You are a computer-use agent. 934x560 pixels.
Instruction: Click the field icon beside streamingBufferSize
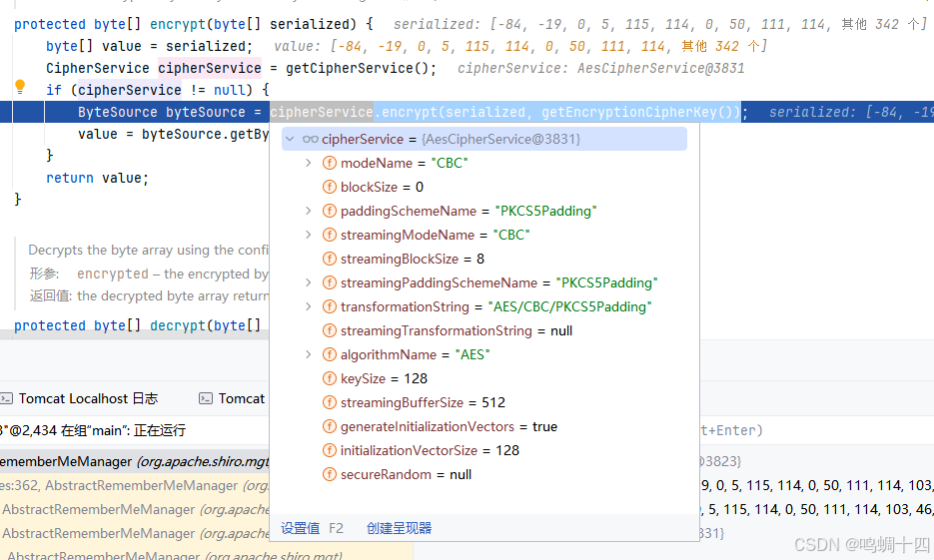pyautogui.click(x=330, y=402)
